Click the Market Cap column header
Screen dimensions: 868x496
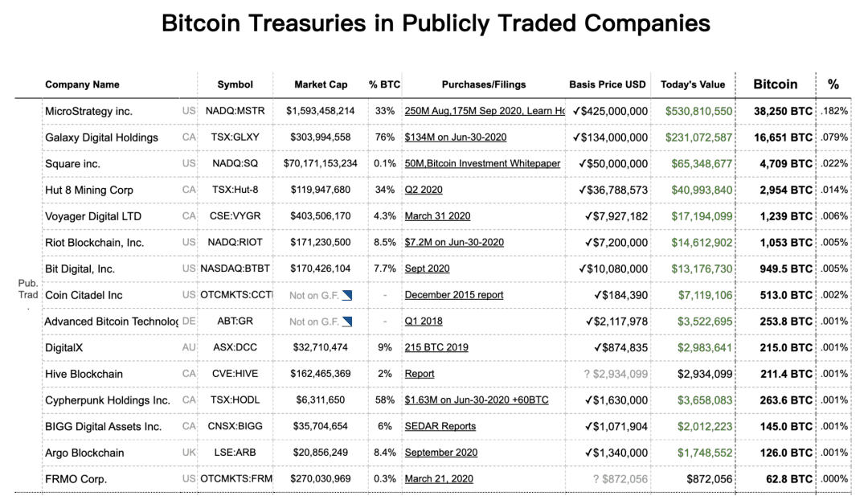(x=321, y=84)
